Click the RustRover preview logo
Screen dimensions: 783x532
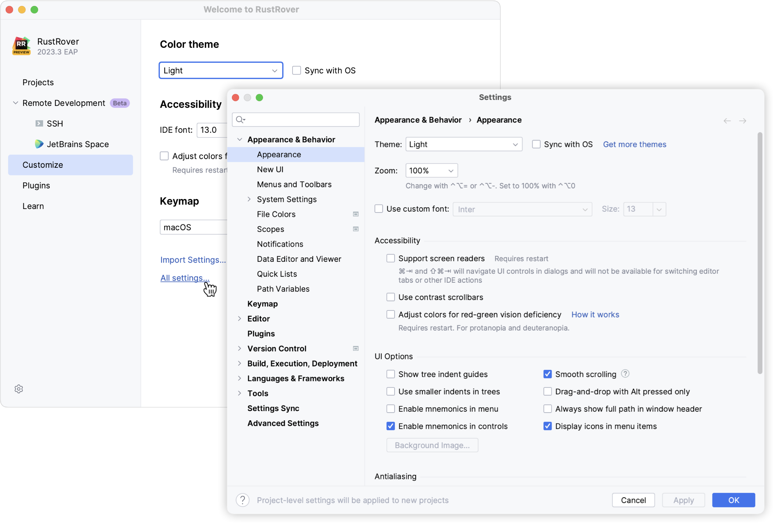[22, 46]
